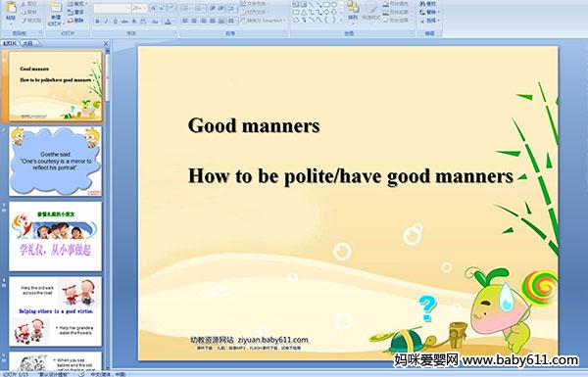Select the rectangle shape in the shapes gallery

click(327, 5)
